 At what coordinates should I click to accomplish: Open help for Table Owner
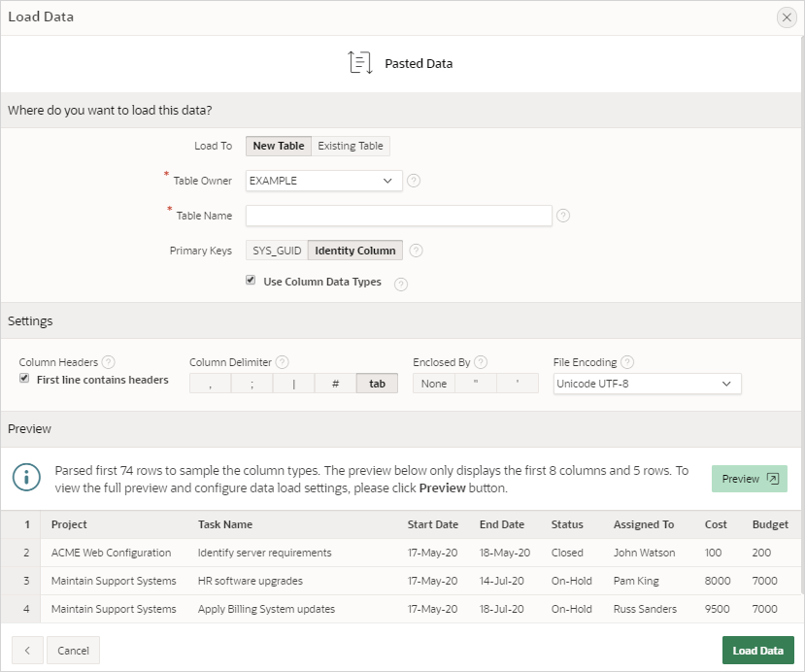point(414,181)
